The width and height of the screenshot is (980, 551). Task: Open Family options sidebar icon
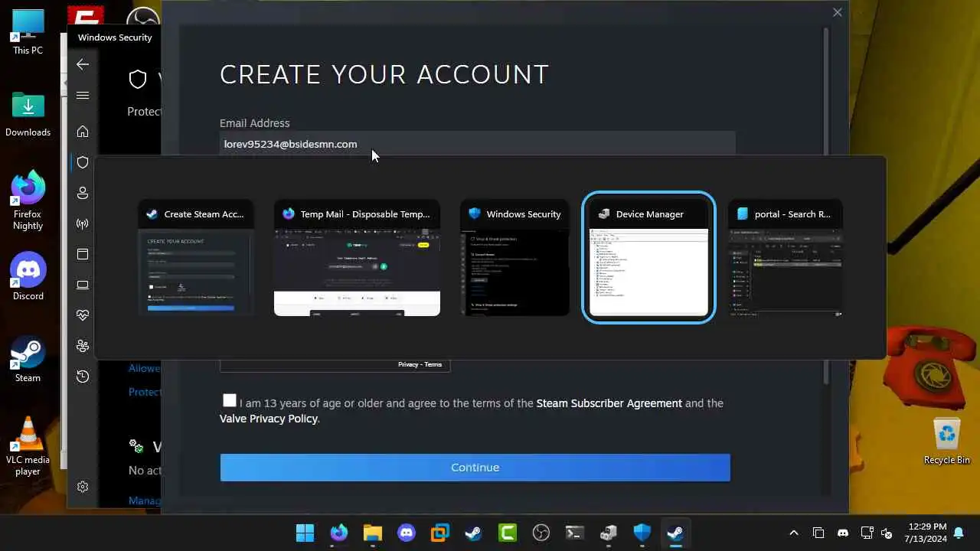point(83,346)
